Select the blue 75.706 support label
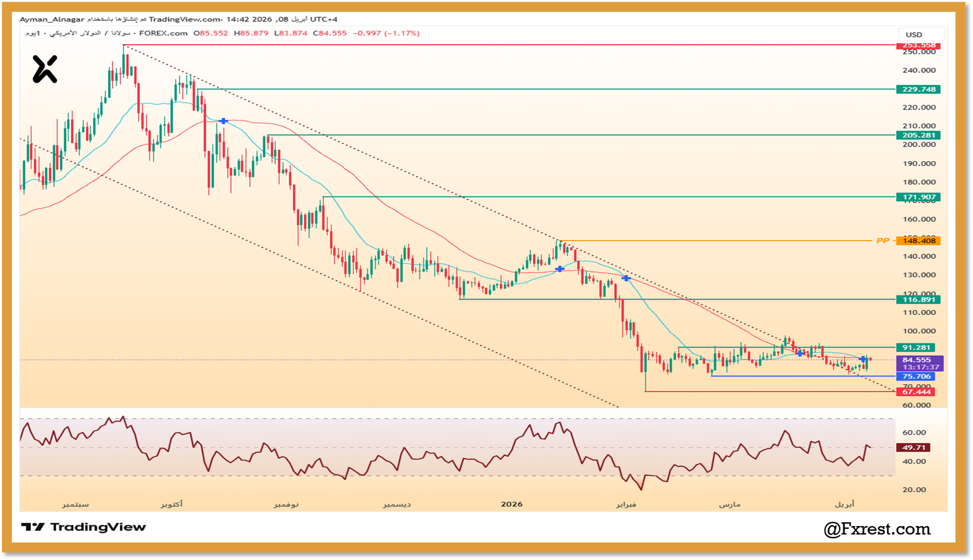This screenshot has height=560, width=973. [916, 376]
